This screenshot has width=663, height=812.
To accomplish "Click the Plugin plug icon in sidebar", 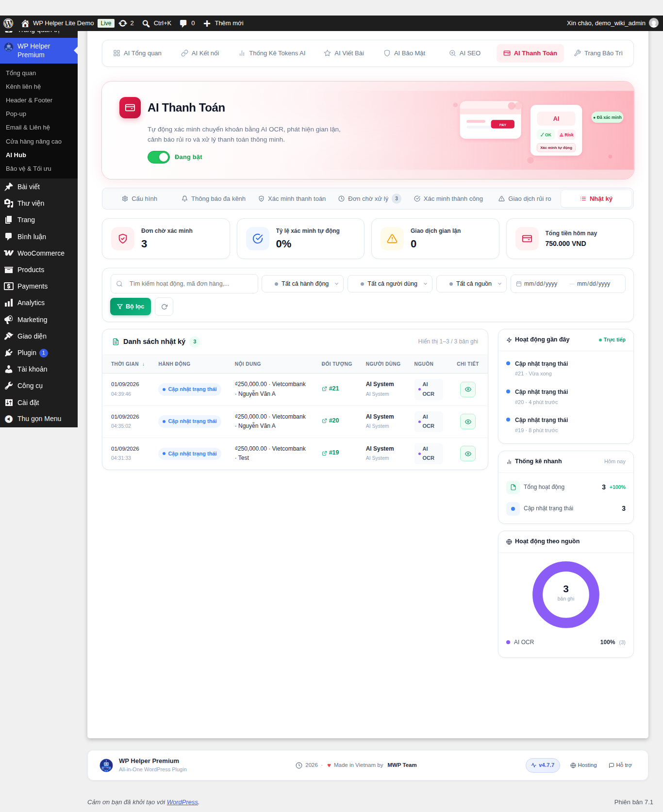I will [9, 353].
